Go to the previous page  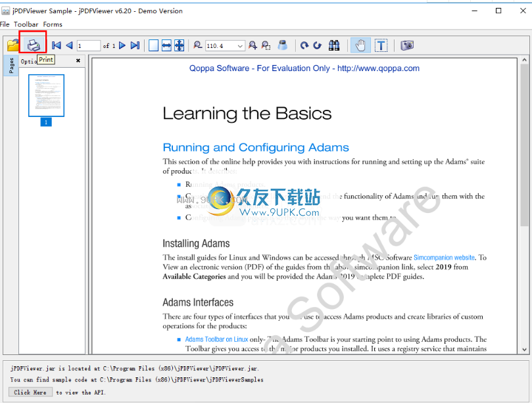click(x=69, y=45)
